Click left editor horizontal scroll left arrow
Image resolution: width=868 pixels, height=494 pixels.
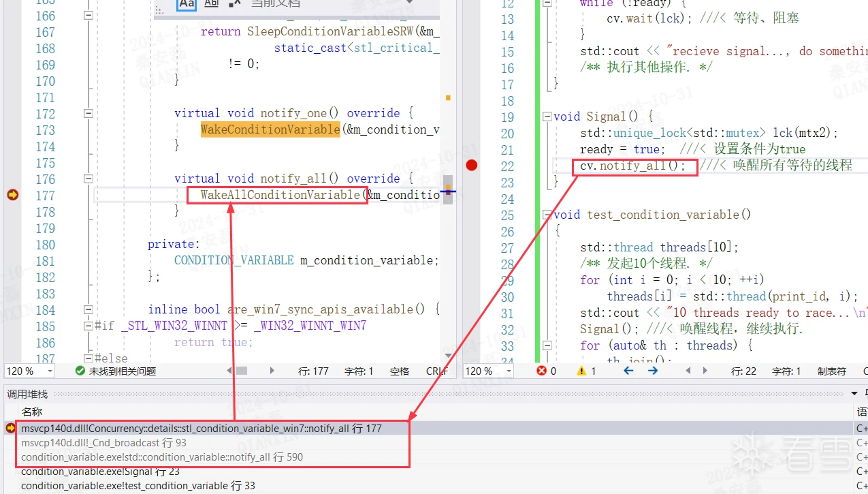229,371
